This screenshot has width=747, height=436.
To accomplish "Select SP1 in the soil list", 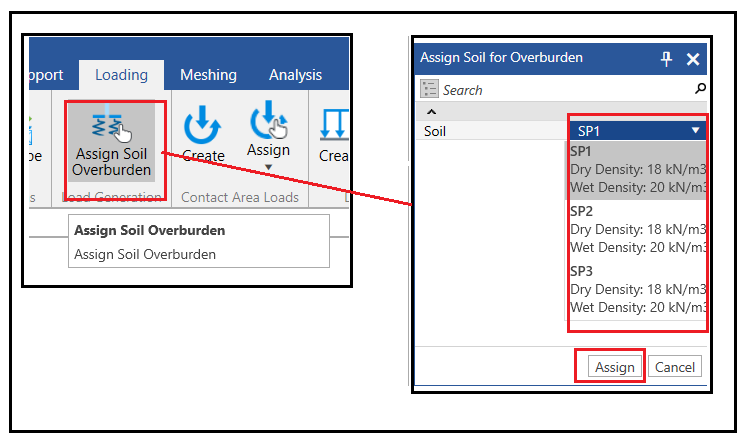I will [x=637, y=170].
